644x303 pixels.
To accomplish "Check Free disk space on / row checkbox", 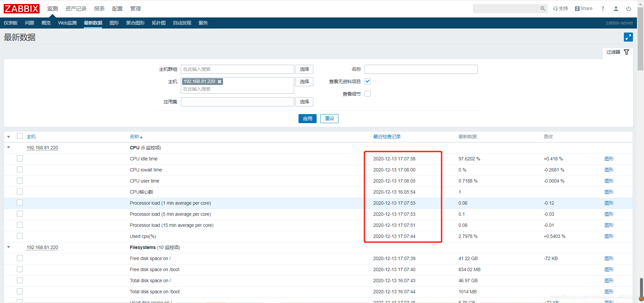I will 20,258.
